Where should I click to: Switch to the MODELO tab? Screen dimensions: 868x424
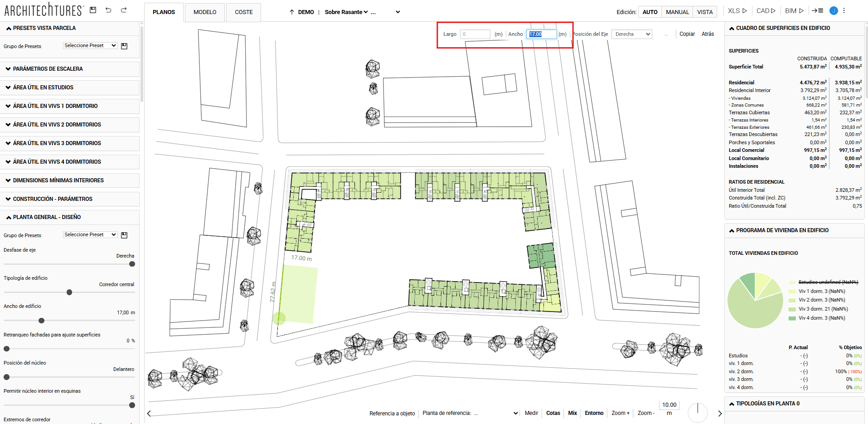pyautogui.click(x=205, y=12)
